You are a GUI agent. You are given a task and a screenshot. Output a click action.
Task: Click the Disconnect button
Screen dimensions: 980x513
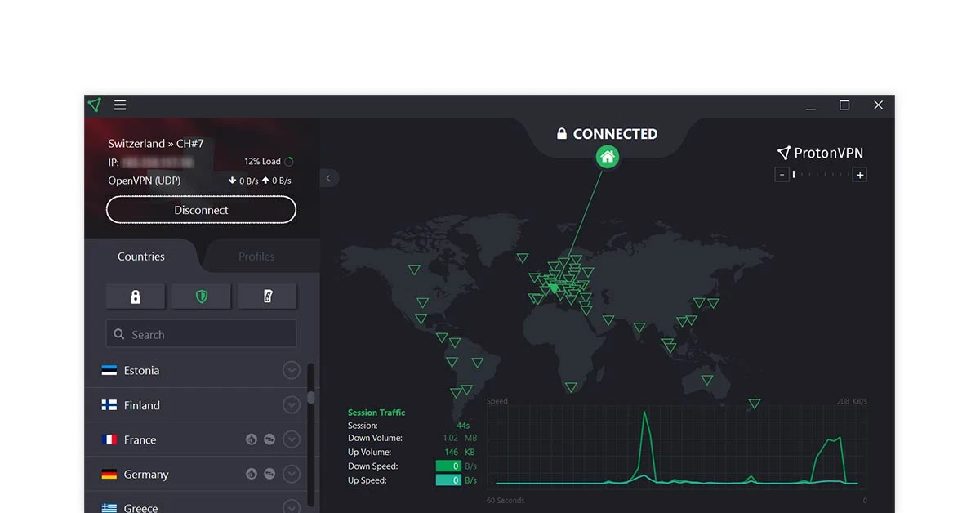201,209
